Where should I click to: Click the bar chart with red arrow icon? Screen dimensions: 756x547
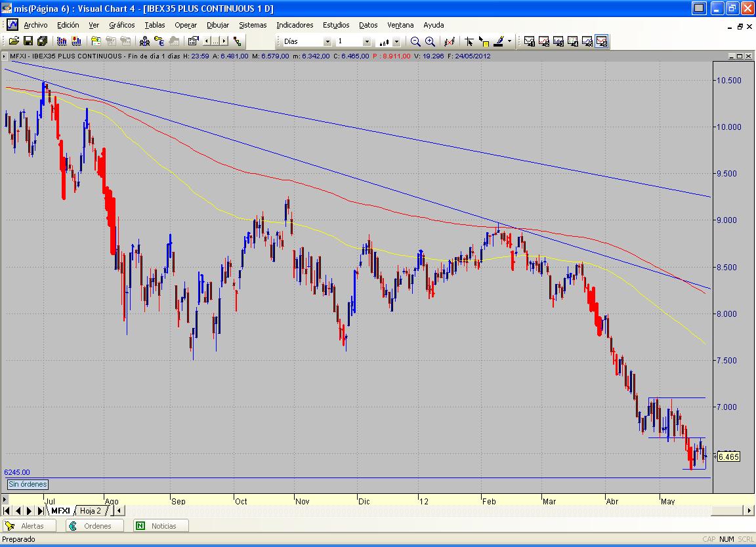[76, 41]
